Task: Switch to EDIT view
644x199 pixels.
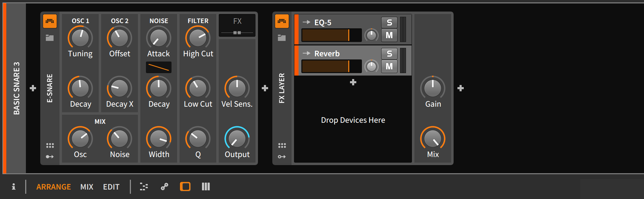Action: [111, 187]
